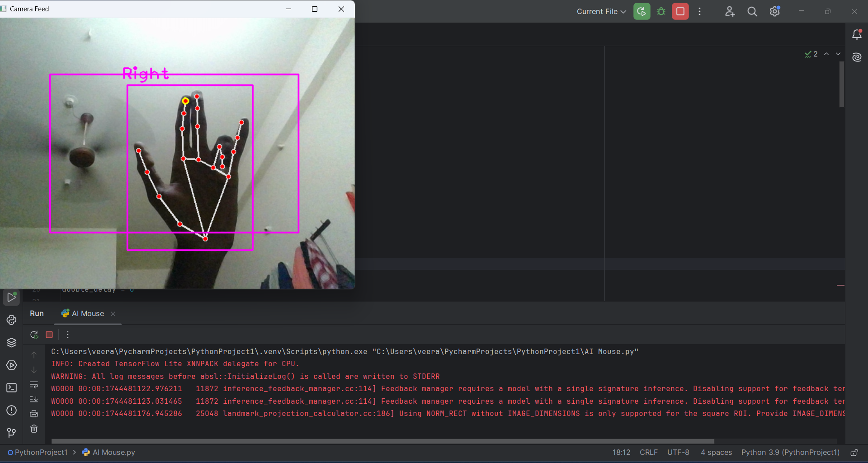
Task: Click the Debug bug icon
Action: (x=661, y=11)
